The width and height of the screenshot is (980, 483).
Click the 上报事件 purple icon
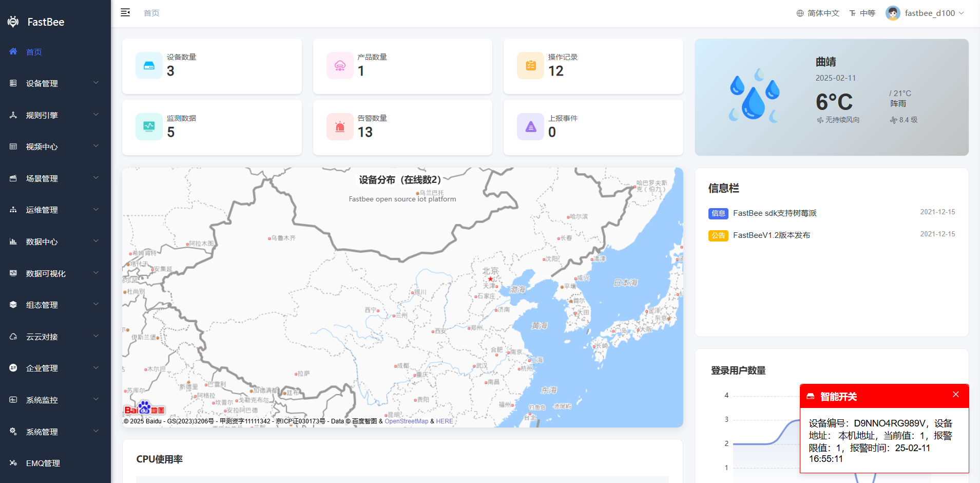531,127
